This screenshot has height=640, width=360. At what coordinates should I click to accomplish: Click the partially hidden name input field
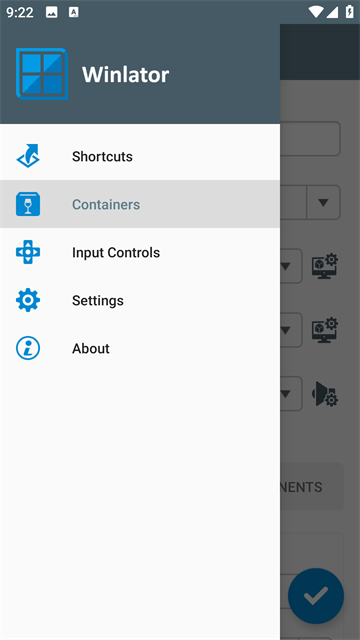click(310, 138)
